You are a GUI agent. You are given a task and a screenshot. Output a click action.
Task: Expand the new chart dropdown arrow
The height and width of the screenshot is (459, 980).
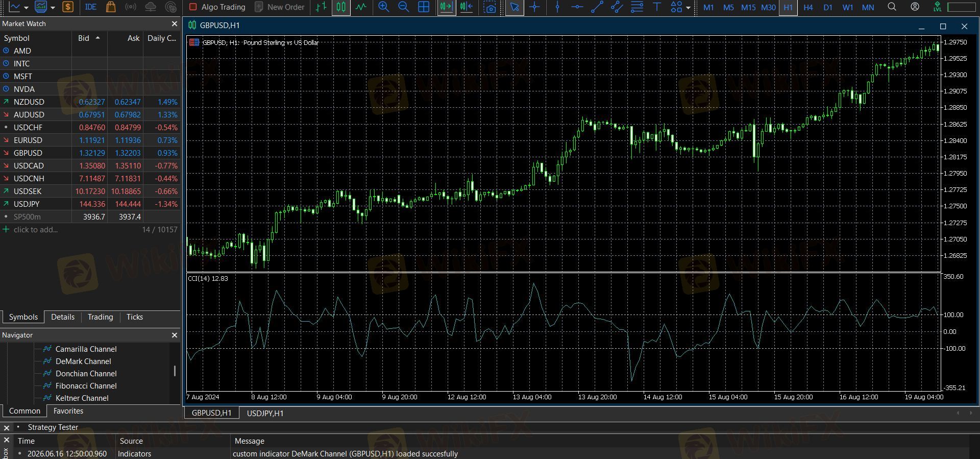[26, 8]
